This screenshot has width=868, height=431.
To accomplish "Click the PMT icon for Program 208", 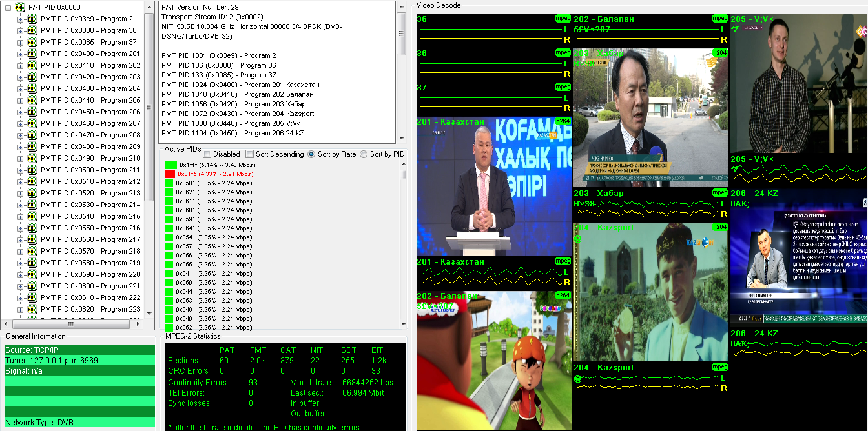I will click(x=32, y=135).
